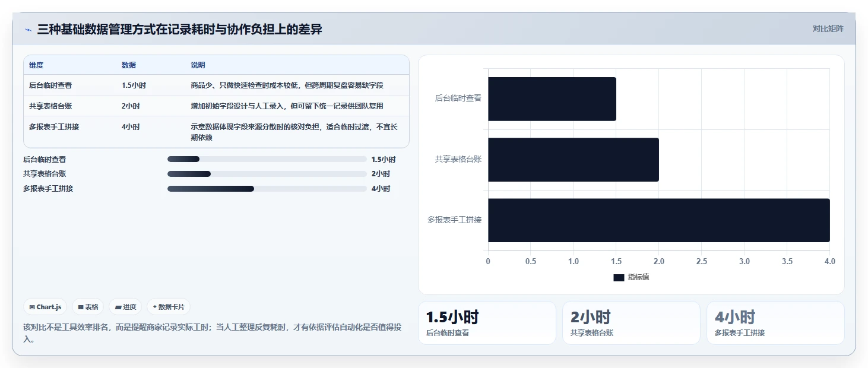Click the 多报表手工拼接 chart bar

659,220
